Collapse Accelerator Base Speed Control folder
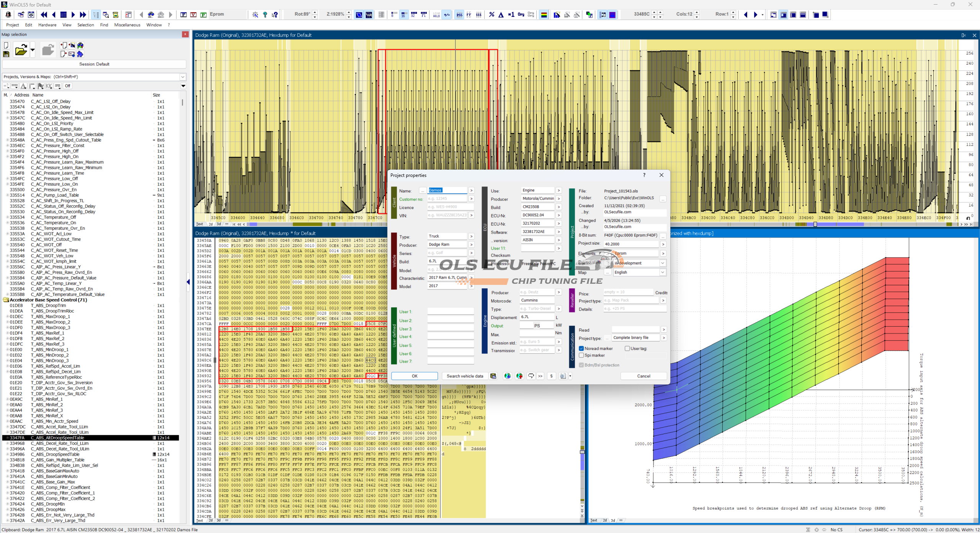Screen dimensions: 980x533 pyautogui.click(x=6, y=300)
